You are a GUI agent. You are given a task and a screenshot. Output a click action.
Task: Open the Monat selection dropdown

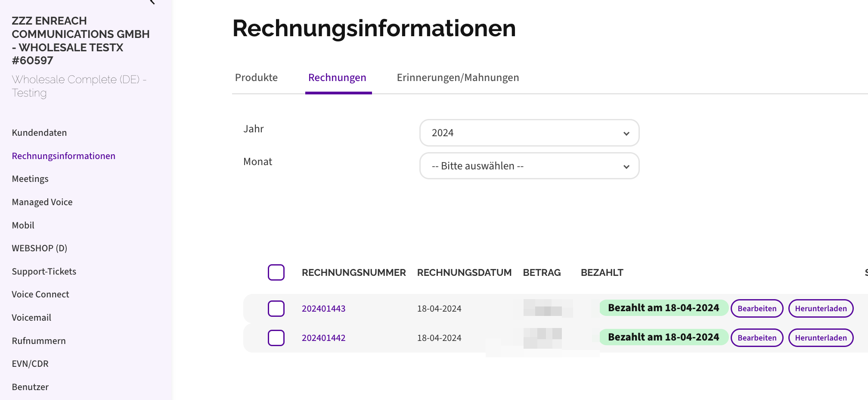coord(529,166)
